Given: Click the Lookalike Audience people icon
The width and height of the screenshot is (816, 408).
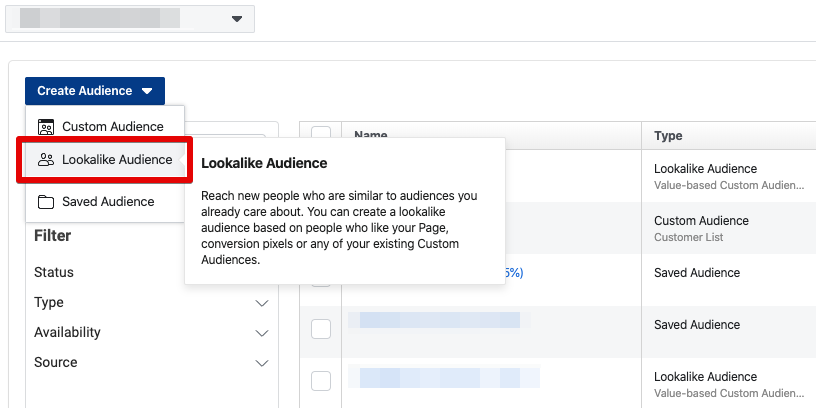Looking at the screenshot, I should (x=45, y=160).
